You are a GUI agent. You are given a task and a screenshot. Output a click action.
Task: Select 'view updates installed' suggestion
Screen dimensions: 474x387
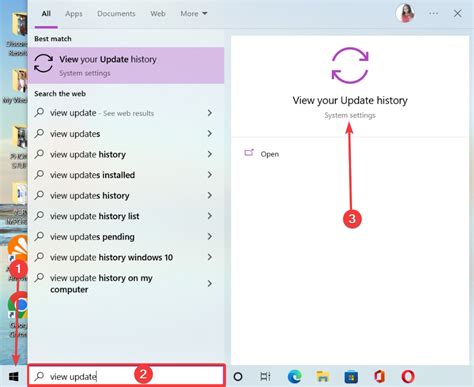pos(126,175)
